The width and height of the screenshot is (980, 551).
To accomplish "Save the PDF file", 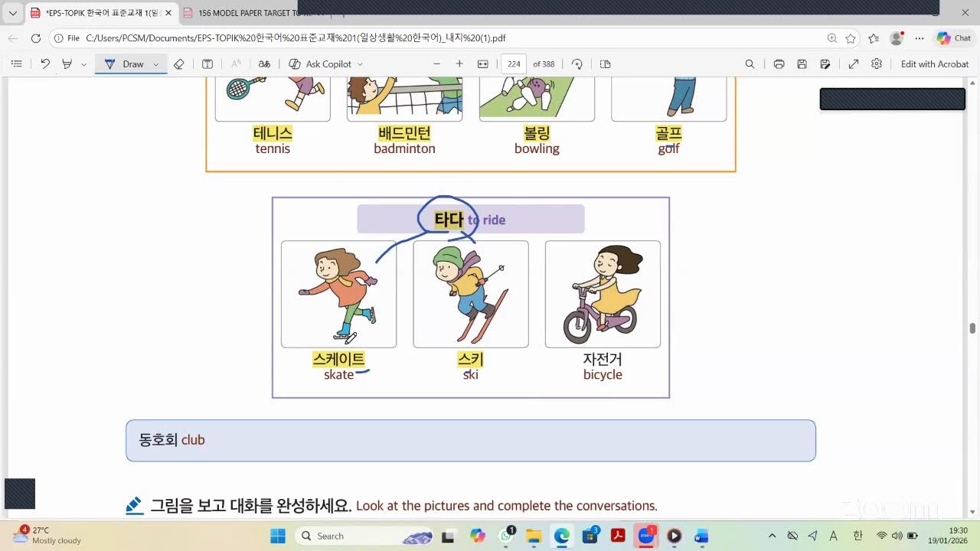I will pyautogui.click(x=802, y=64).
